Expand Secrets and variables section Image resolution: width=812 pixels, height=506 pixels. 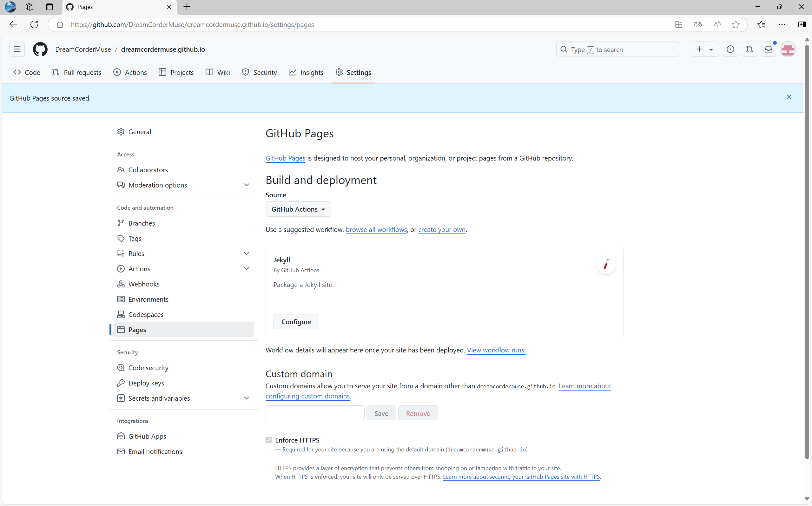(246, 398)
